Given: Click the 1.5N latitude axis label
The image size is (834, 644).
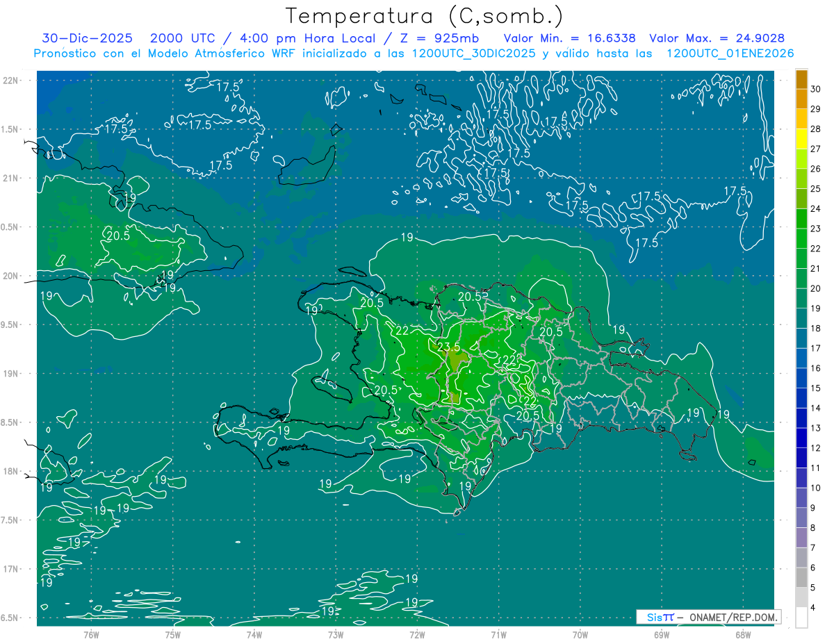Looking at the screenshot, I should pyautogui.click(x=10, y=129).
